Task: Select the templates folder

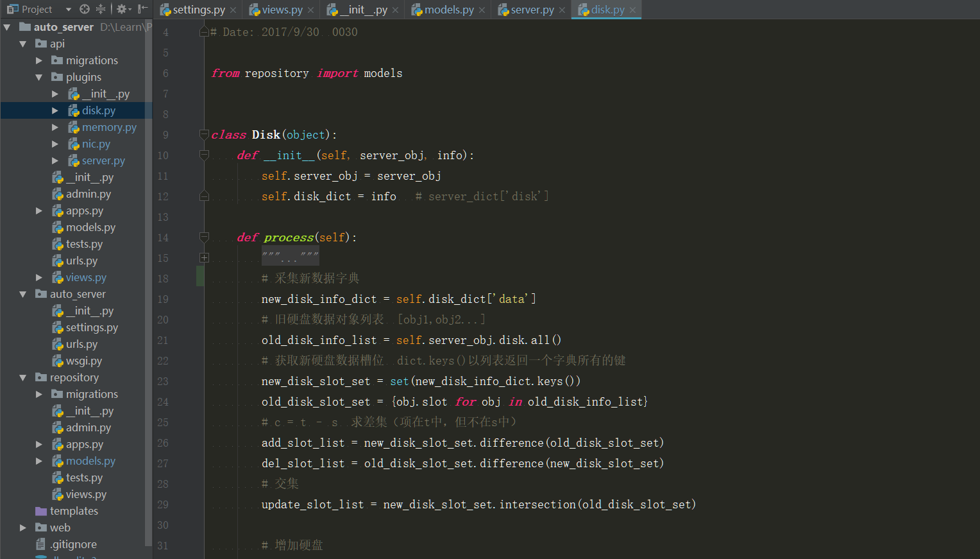Action: [x=74, y=511]
